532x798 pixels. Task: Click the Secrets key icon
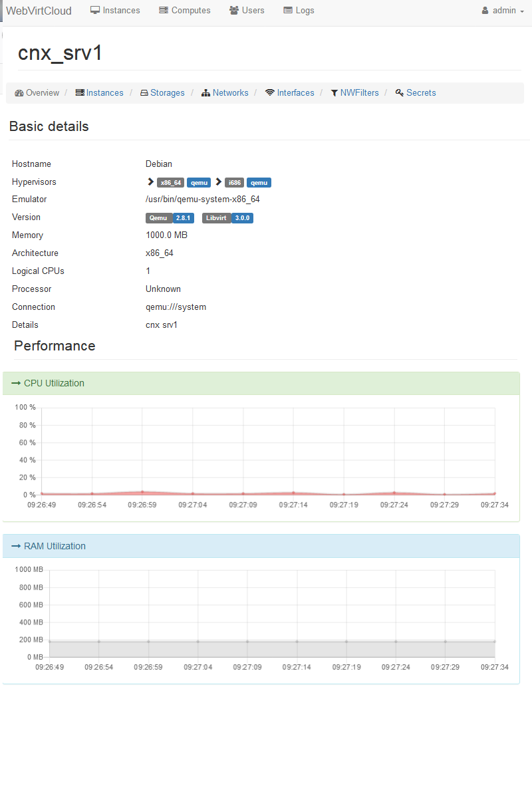[x=400, y=93]
